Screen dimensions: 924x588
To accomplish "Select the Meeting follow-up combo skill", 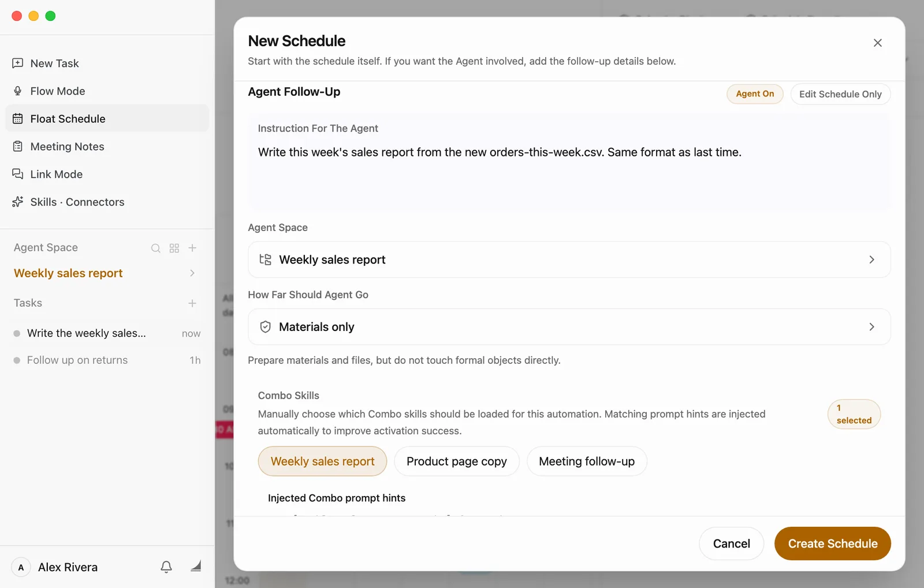I will click(587, 462).
